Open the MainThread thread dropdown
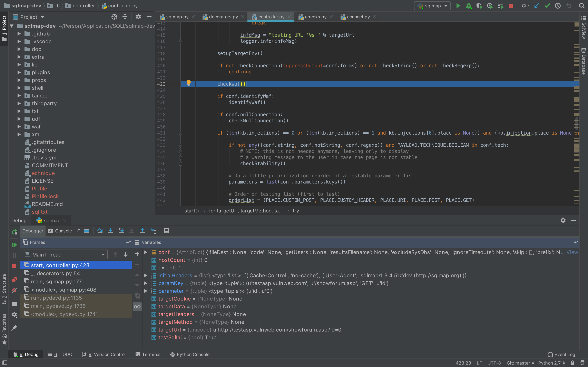588x367 pixels. (65, 255)
